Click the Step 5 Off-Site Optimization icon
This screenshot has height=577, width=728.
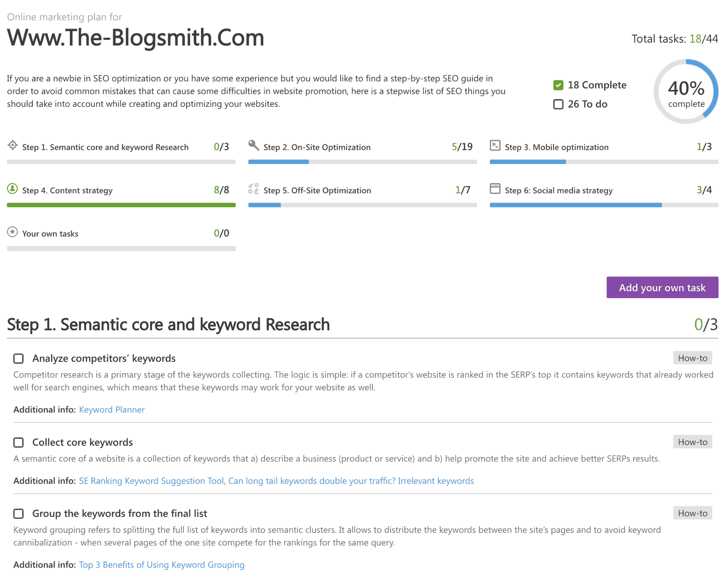click(x=253, y=188)
